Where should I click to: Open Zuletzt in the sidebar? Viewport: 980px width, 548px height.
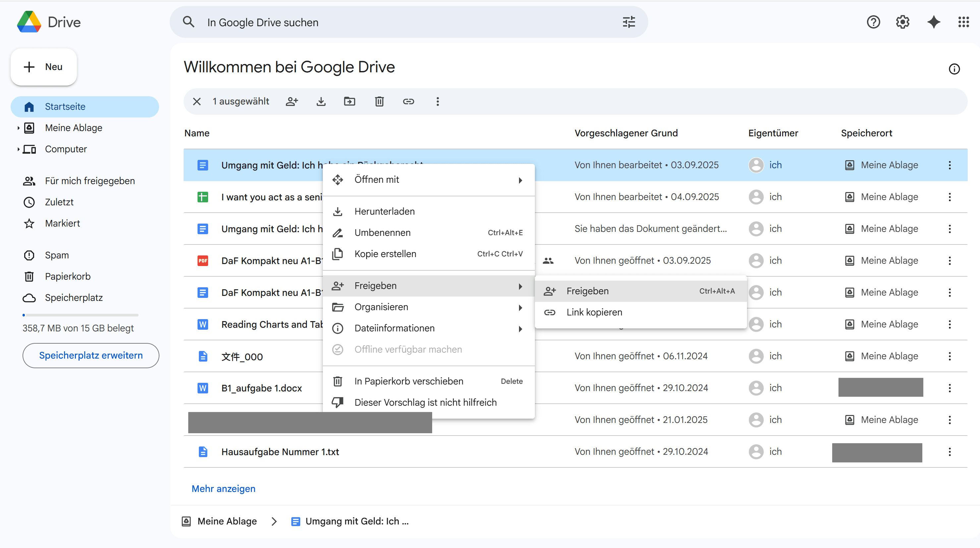pos(85,202)
